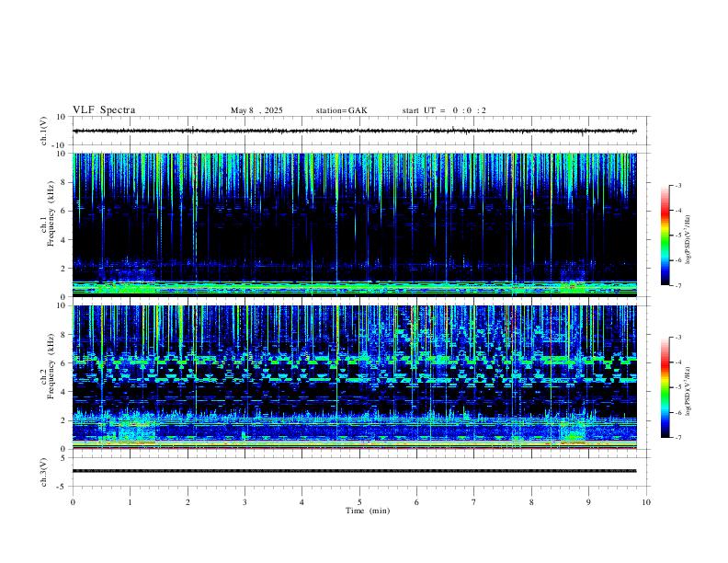Click the 'start UT = 0:0:2' text
This screenshot has height=563, width=728.
pos(444,110)
